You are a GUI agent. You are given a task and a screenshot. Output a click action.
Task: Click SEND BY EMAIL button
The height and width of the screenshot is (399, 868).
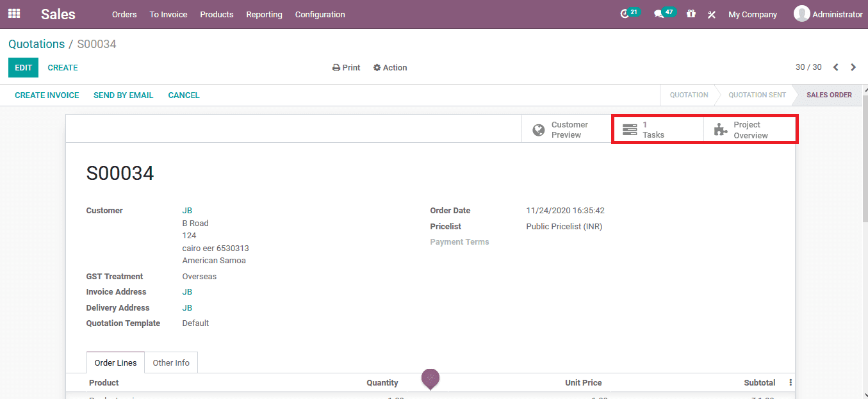123,95
